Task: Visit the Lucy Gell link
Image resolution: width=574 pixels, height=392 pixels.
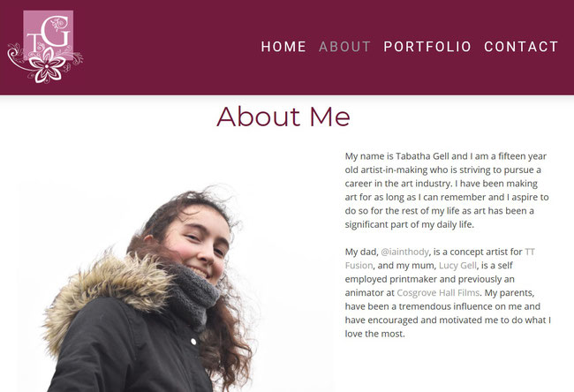Action: pyautogui.click(x=457, y=266)
